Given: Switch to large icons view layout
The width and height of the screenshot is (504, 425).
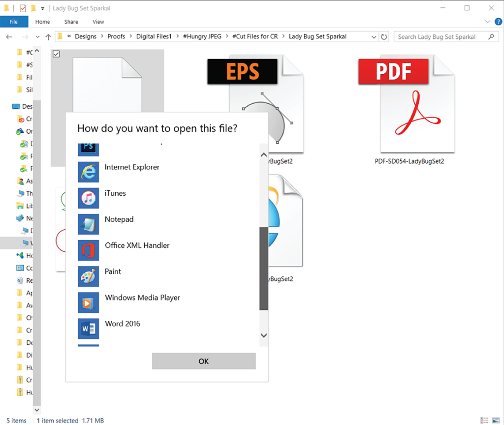Looking at the screenshot, I should tap(496, 420).
